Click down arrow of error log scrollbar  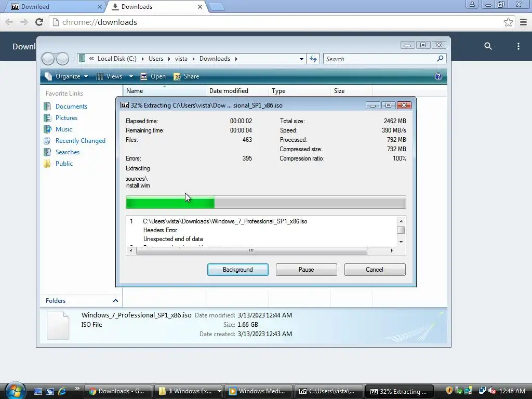(x=401, y=242)
